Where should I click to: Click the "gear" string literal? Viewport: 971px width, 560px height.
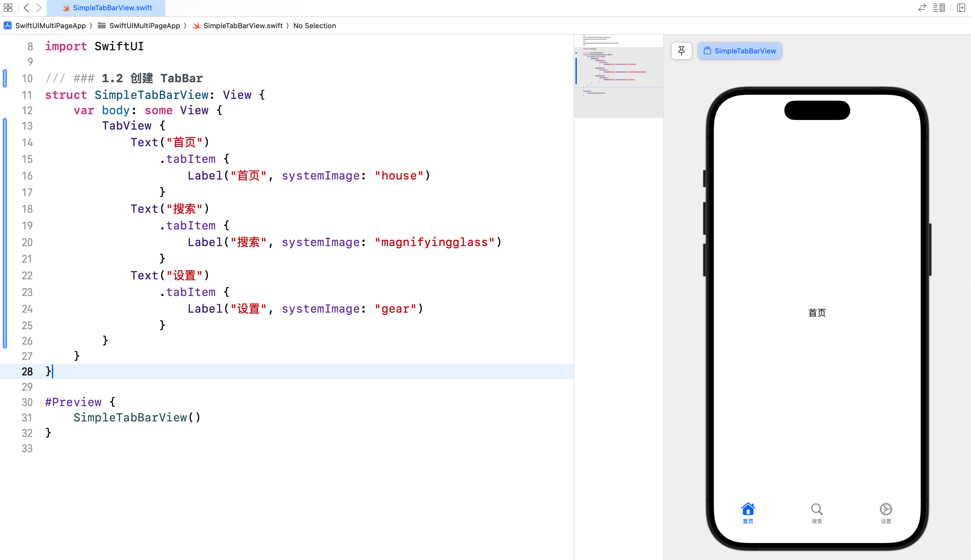tap(395, 309)
